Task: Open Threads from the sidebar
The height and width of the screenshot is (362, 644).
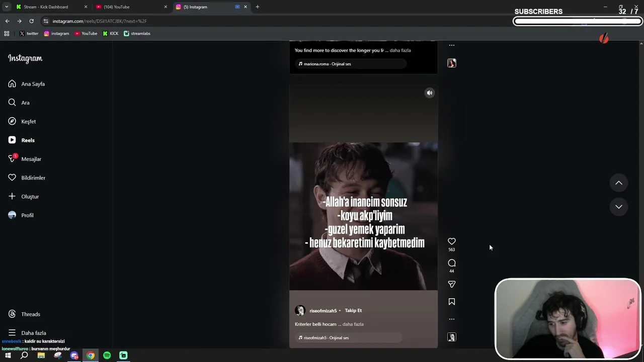Action: point(24,314)
